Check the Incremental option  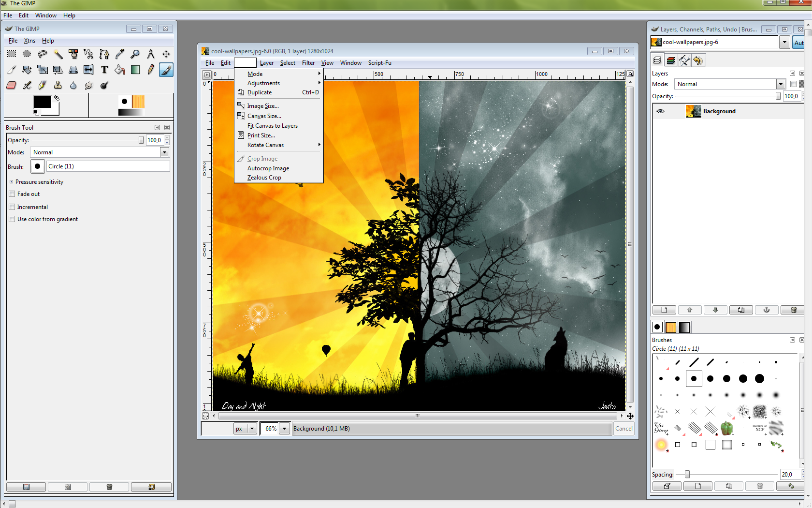(12, 207)
